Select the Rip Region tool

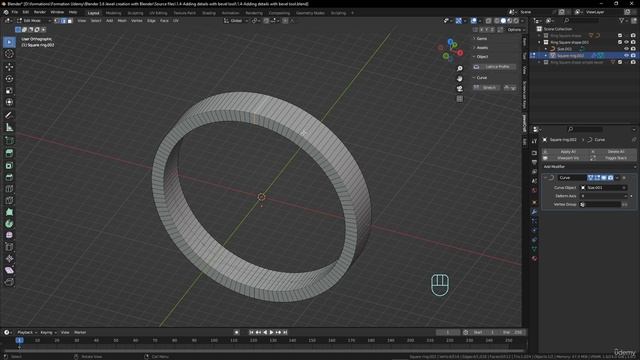[9, 282]
